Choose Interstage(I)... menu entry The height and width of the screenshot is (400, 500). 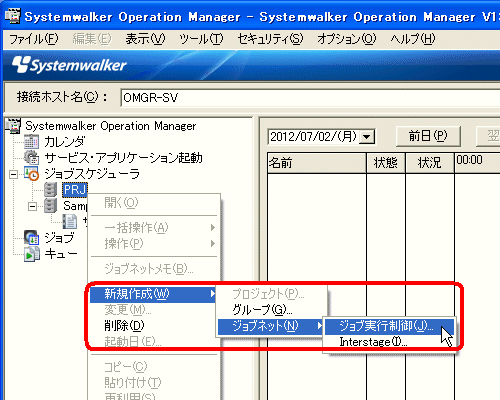389,342
